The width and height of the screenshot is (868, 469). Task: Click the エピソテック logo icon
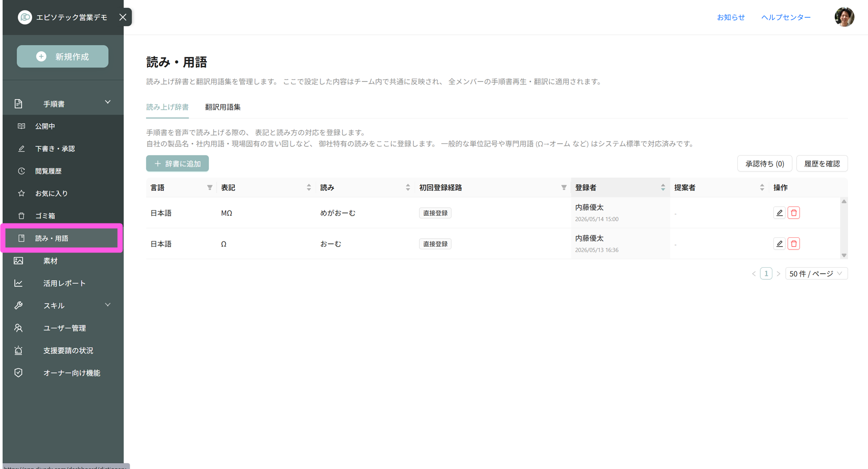pos(25,17)
